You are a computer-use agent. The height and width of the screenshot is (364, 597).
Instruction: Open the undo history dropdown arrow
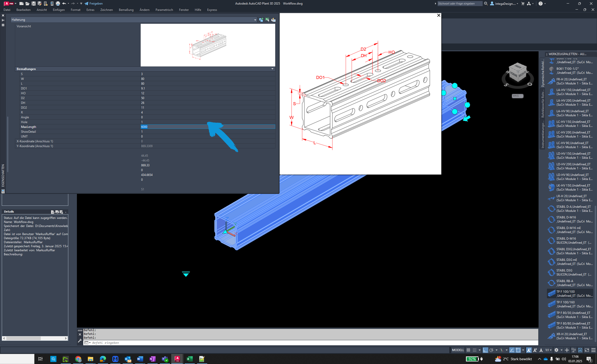click(x=69, y=4)
